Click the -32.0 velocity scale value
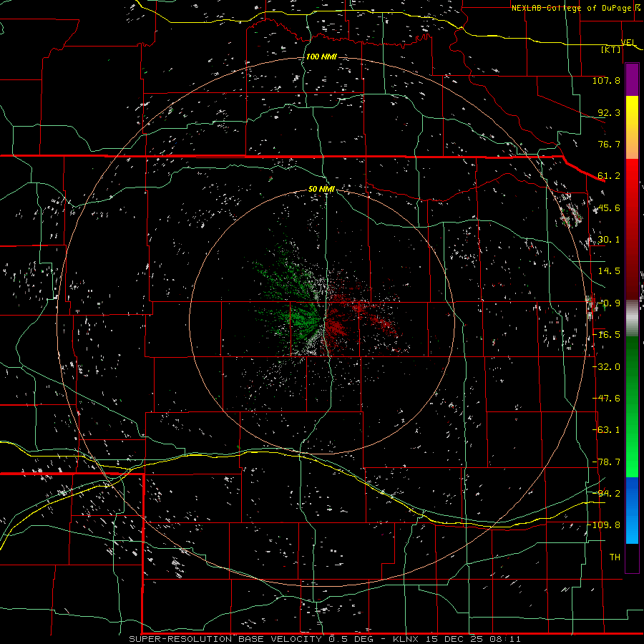 click(x=607, y=367)
